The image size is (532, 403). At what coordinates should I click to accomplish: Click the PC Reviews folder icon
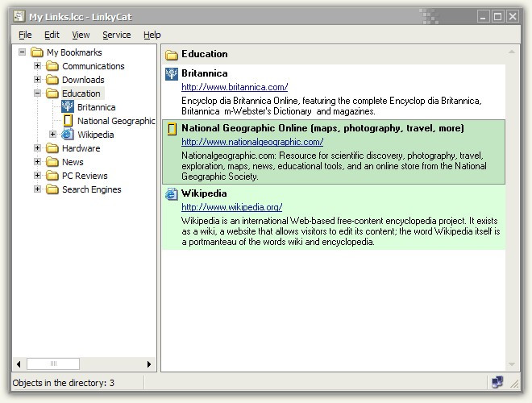click(52, 176)
